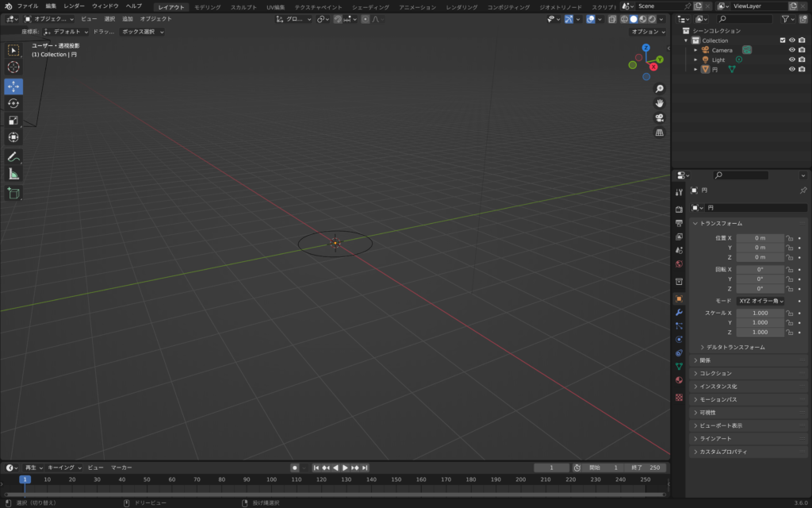The height and width of the screenshot is (508, 812).
Task: Expand the デルタトランスフォーム panel
Action: (x=733, y=347)
